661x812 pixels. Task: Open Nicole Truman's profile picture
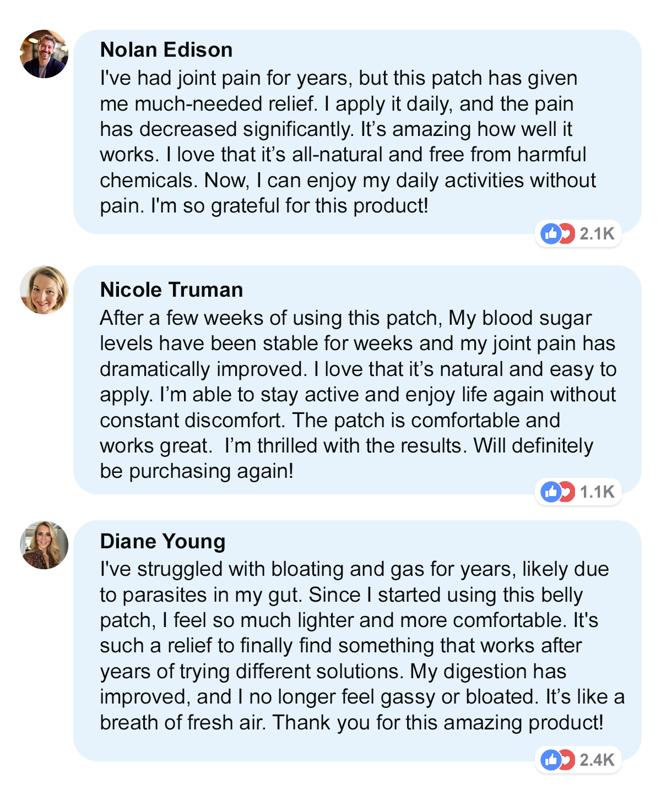tap(44, 290)
